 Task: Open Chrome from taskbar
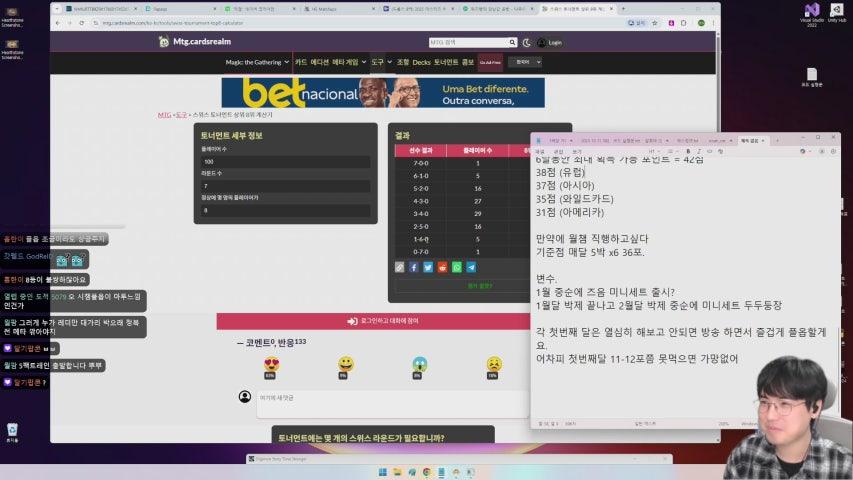[426, 472]
